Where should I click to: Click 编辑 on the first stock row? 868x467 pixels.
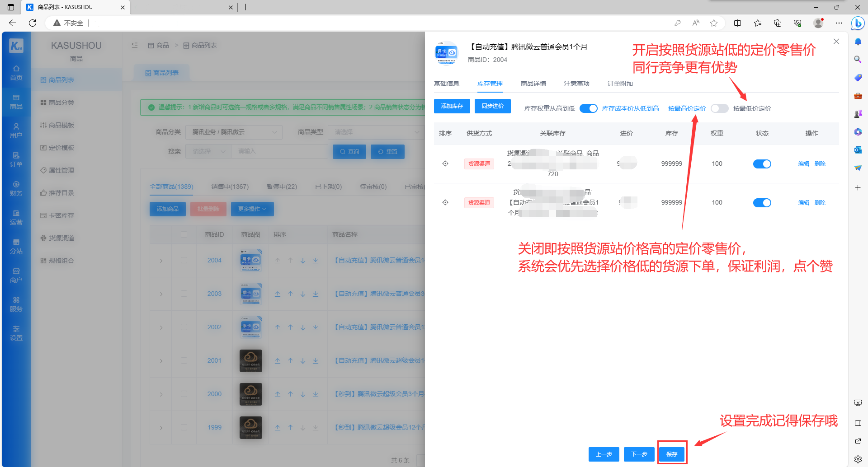(x=804, y=164)
